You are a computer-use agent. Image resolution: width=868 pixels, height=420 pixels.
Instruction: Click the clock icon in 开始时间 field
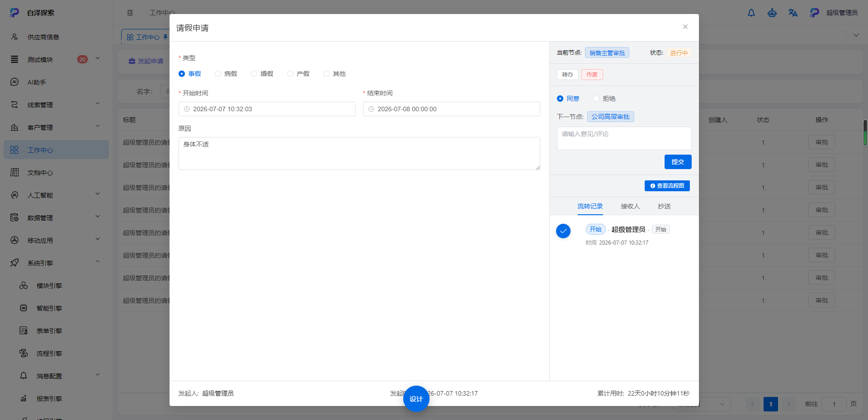click(x=187, y=109)
